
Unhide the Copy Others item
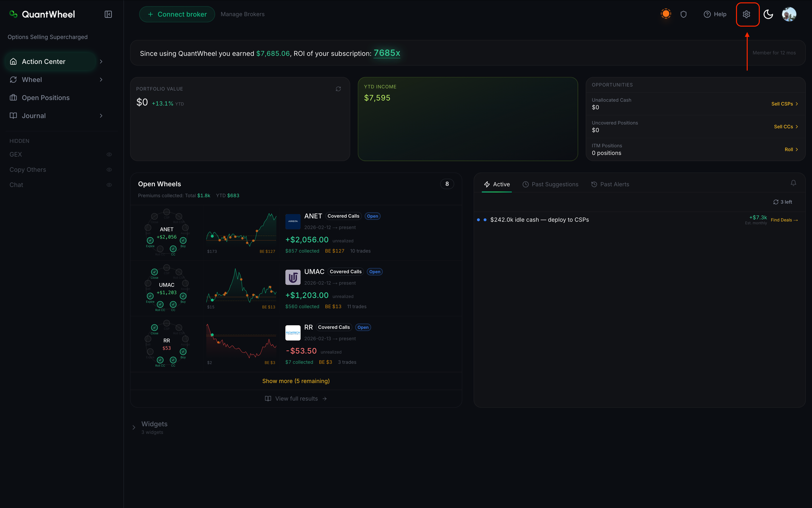tap(109, 170)
